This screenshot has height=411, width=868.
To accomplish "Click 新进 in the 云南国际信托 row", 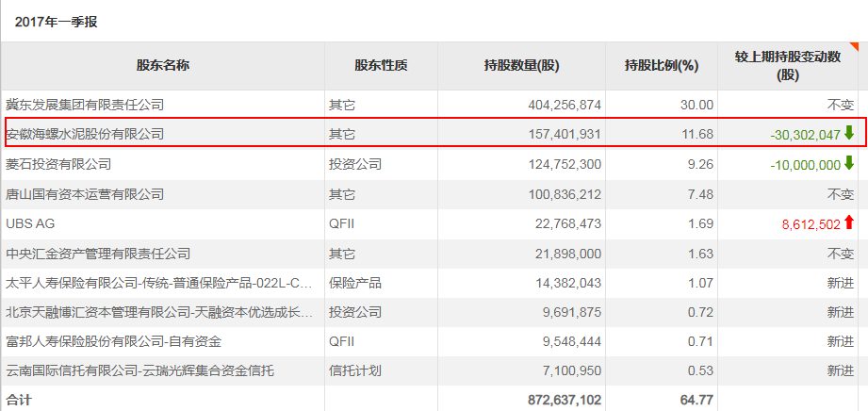I will [841, 370].
